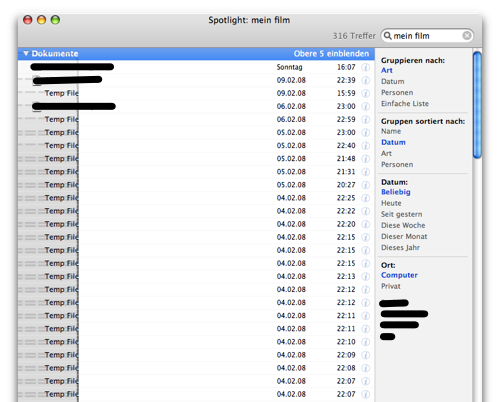Click info icon of 06.02.08 22:59 row

366,119
